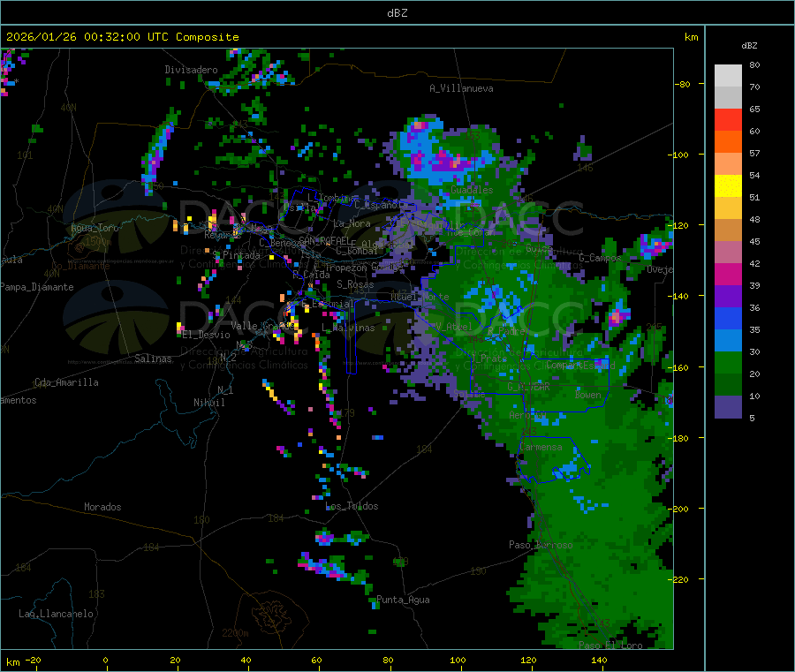795x672 pixels.
Task: Select the yellow 54 dBZ legend swatch
Action: click(x=728, y=186)
